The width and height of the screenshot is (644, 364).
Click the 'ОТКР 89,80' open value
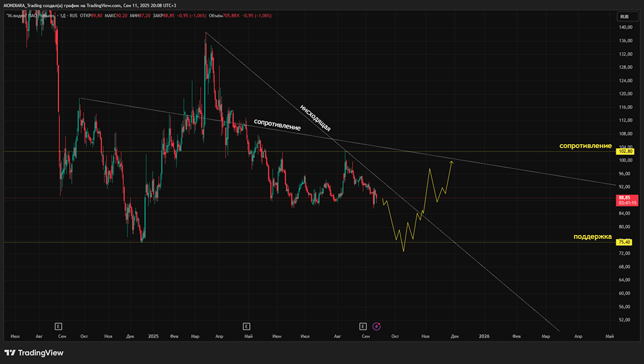[x=91, y=15]
